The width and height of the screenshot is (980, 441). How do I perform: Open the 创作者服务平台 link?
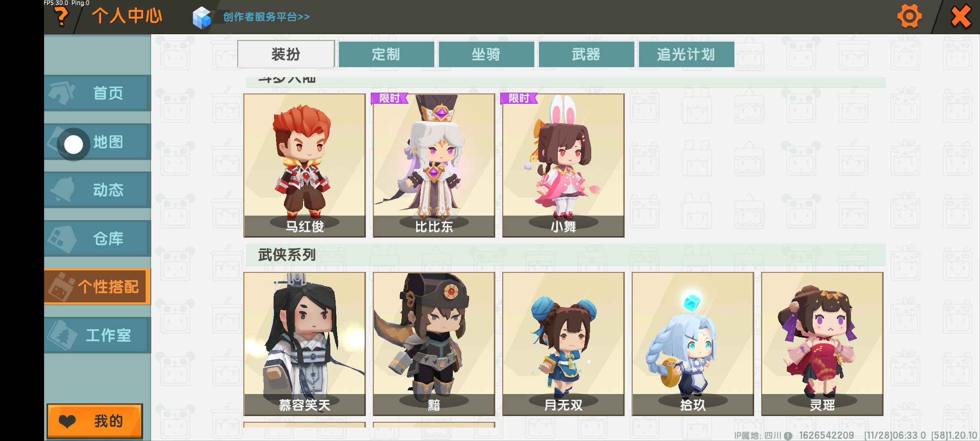click(267, 17)
